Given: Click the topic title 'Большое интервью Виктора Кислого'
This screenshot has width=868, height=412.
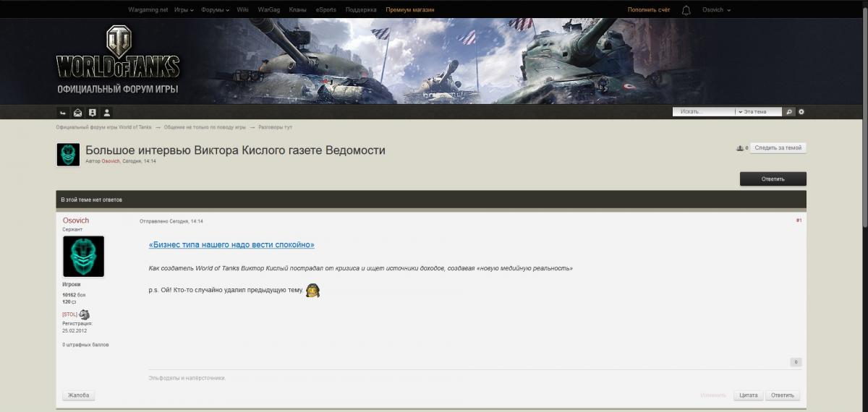Looking at the screenshot, I should (x=235, y=150).
